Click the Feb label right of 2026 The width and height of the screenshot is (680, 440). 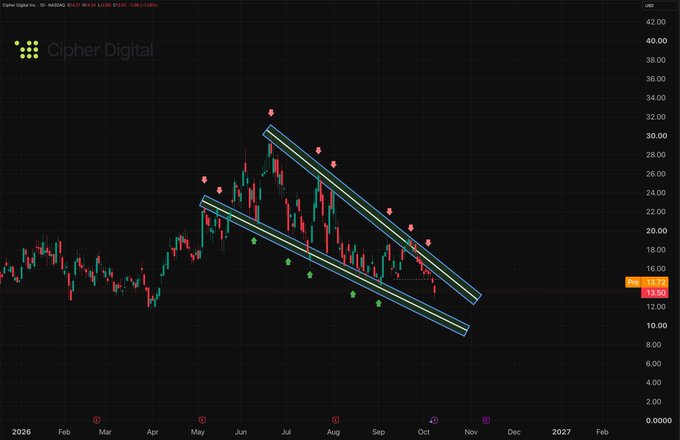(x=64, y=432)
